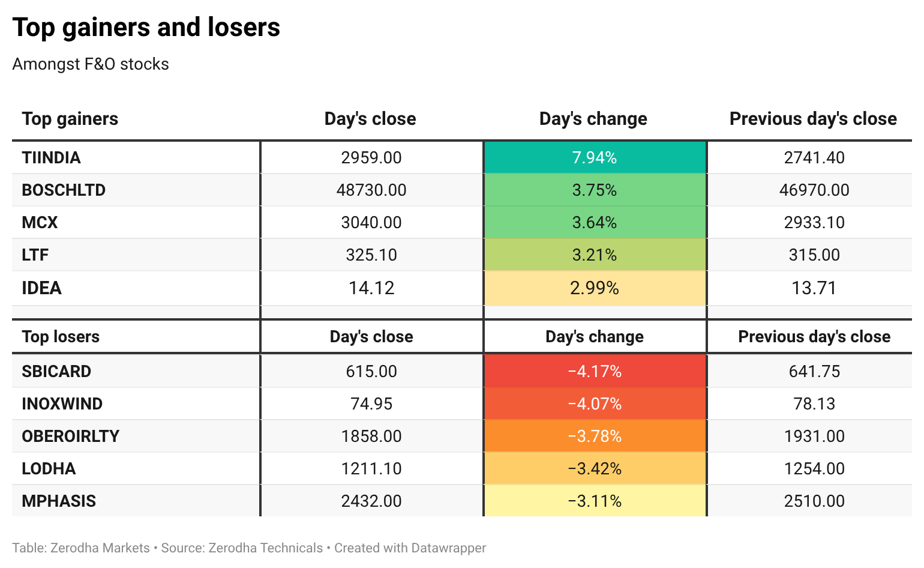
Task: Click the Previous day's close header at top
Action: click(x=813, y=119)
